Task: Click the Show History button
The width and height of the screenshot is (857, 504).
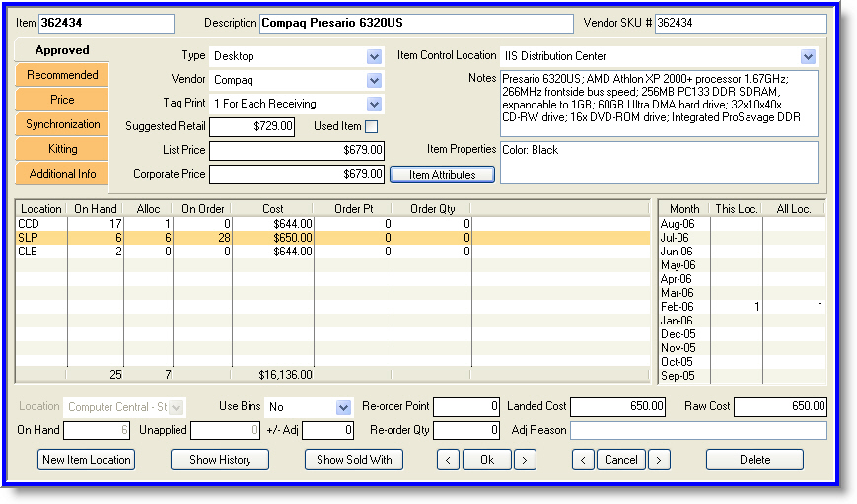Action: [x=220, y=460]
